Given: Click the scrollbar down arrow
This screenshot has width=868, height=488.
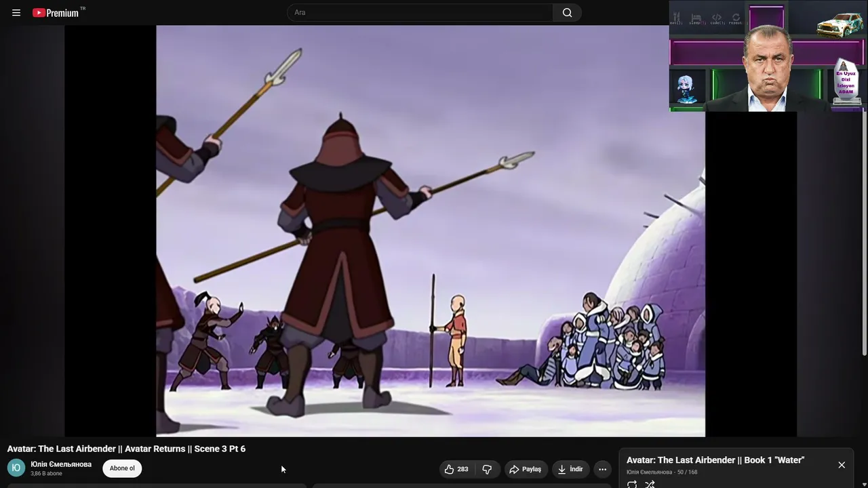Looking at the screenshot, I should (864, 483).
